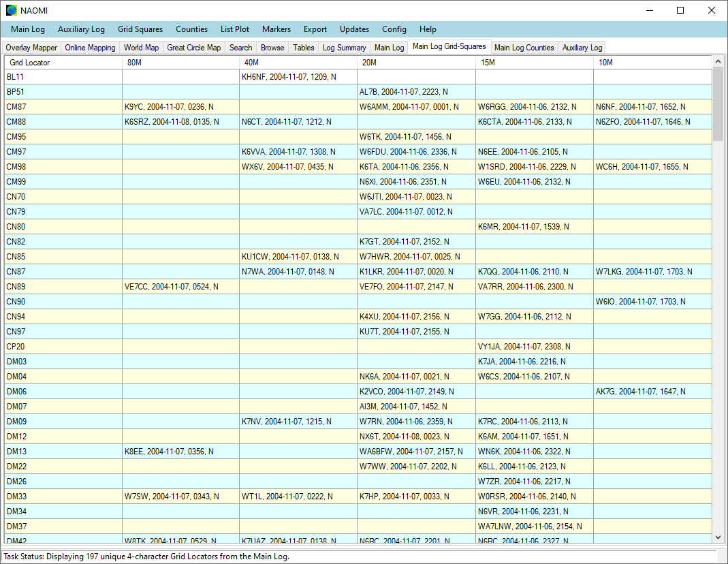Screen dimensions: 728x564
Task: Click the scrollbar up arrow
Action: 718,61
